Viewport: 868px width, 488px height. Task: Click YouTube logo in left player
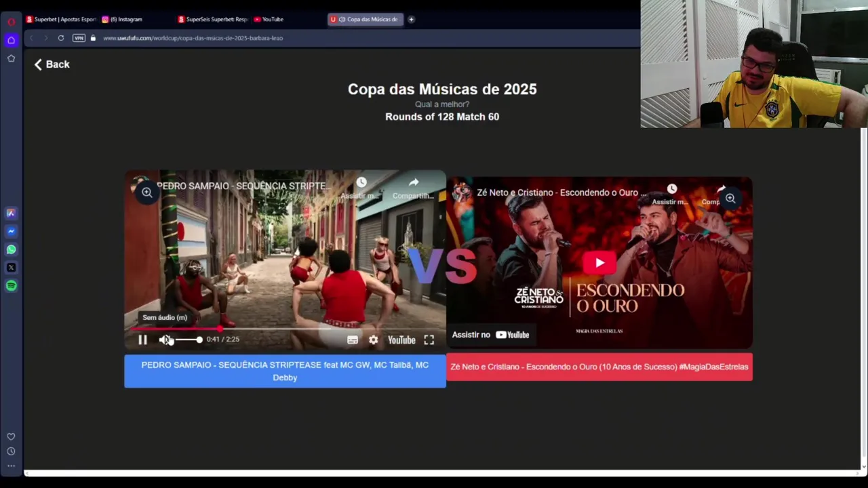click(x=401, y=340)
